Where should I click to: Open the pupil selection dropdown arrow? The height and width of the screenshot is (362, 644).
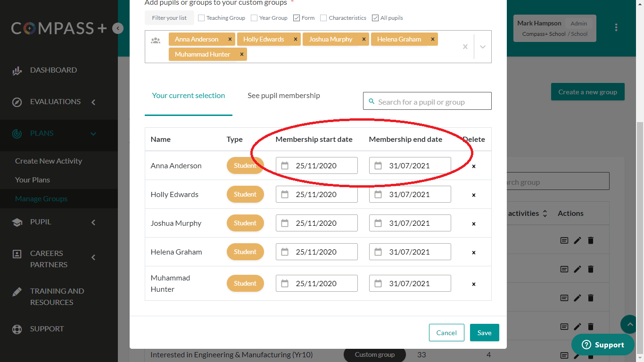482,47
